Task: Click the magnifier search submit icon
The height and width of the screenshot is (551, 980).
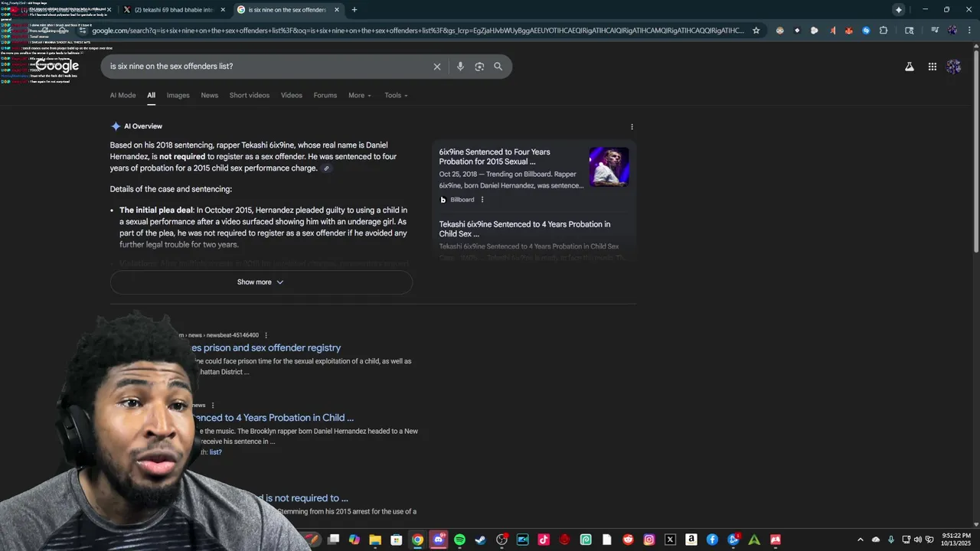Action: (x=498, y=67)
